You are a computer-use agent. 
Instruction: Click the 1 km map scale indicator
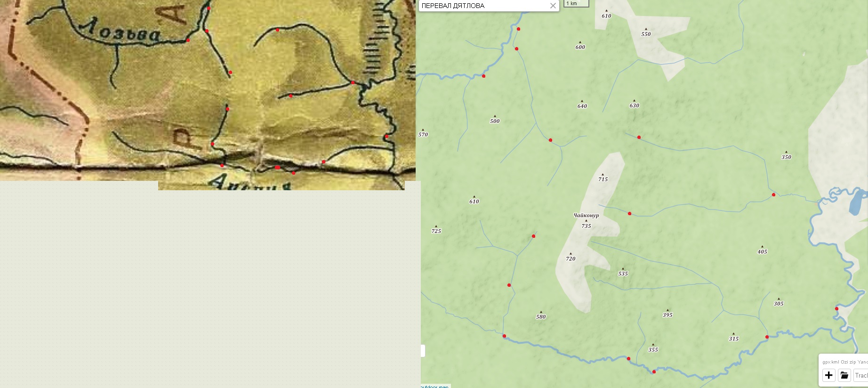(577, 3)
